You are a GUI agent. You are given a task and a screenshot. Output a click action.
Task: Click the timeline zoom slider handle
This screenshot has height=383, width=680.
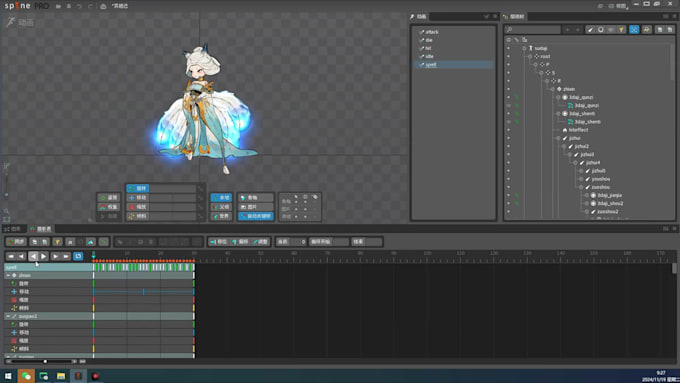click(x=45, y=361)
